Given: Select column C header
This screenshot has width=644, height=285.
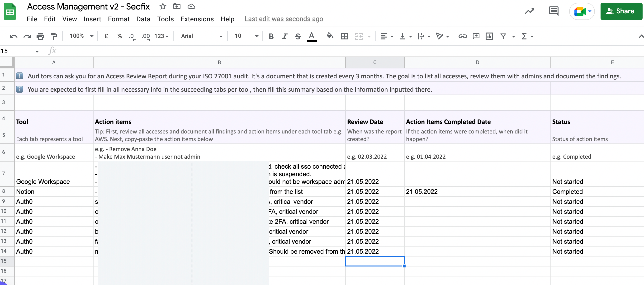Looking at the screenshot, I should click(x=375, y=62).
